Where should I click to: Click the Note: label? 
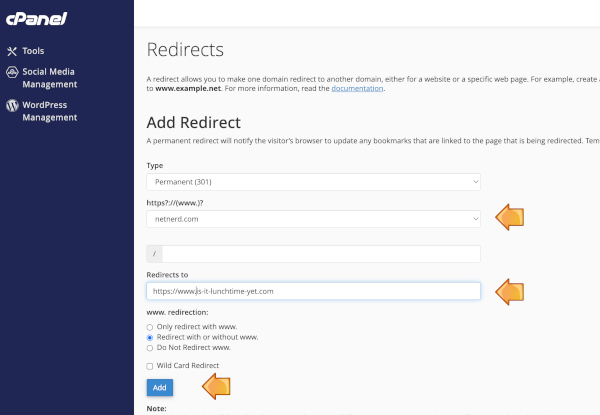[157, 408]
